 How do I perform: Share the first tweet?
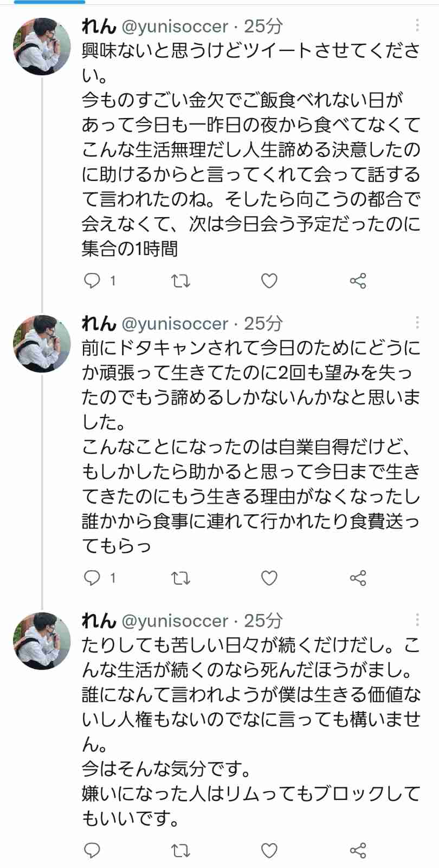coord(358,280)
